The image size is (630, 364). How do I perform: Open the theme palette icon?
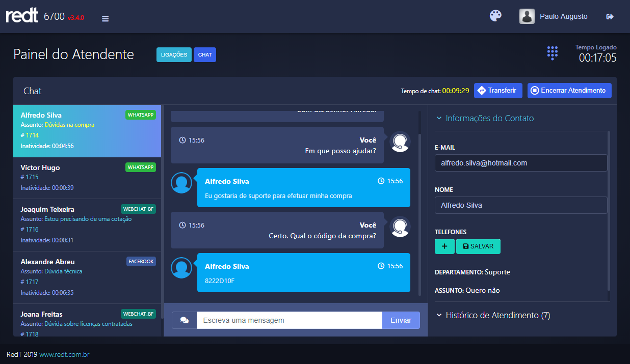(x=495, y=16)
